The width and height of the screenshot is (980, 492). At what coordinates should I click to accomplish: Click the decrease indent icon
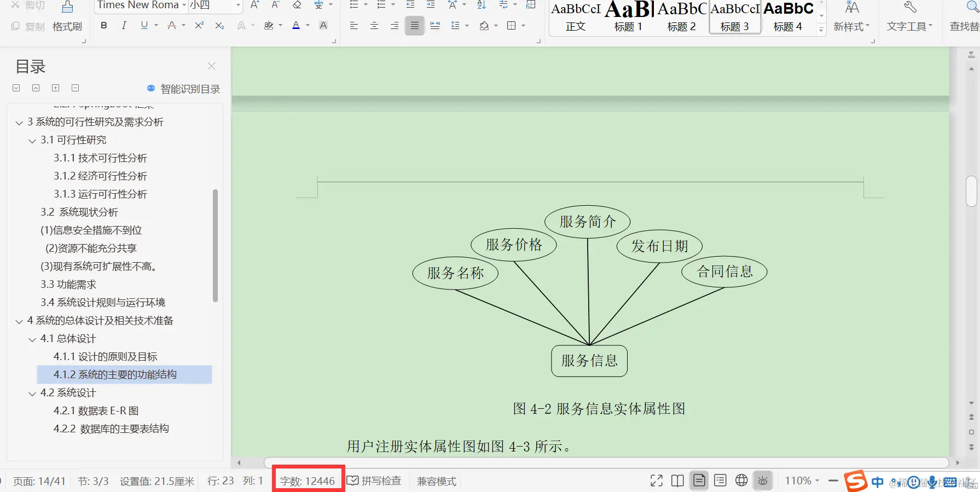[410, 5]
